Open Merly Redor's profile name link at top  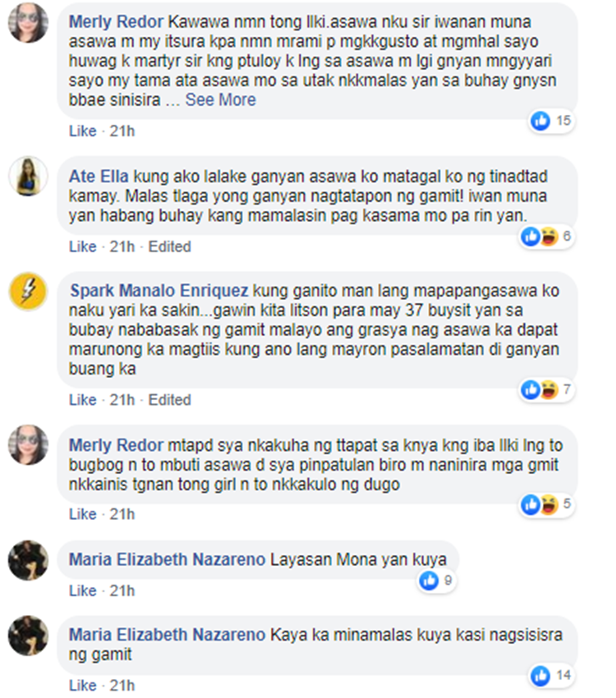pyautogui.click(x=116, y=22)
